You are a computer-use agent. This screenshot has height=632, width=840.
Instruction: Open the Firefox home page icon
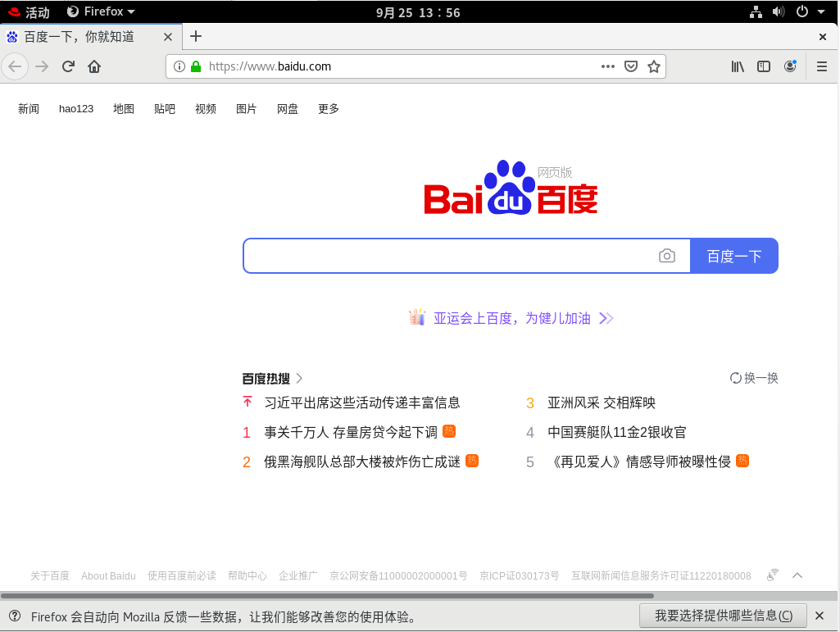(x=94, y=66)
